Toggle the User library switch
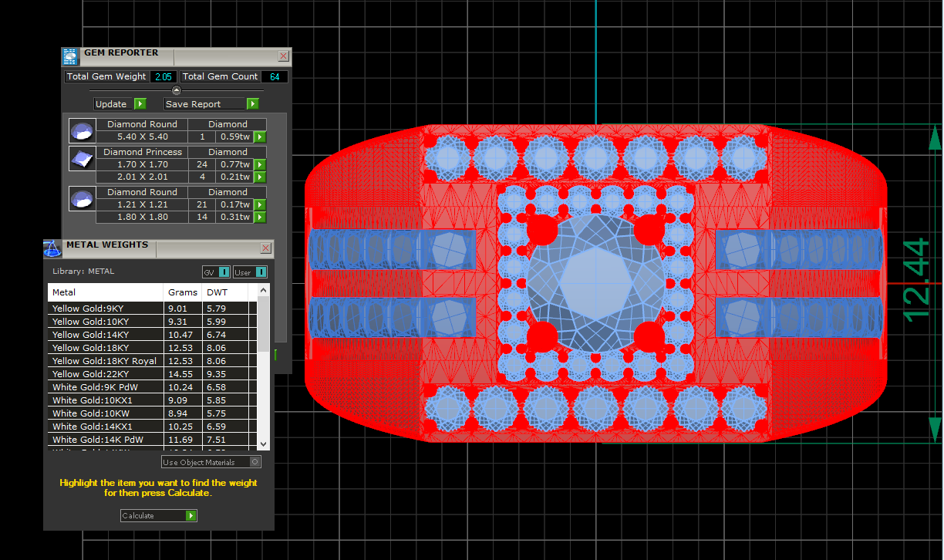The image size is (944, 560). point(251,272)
